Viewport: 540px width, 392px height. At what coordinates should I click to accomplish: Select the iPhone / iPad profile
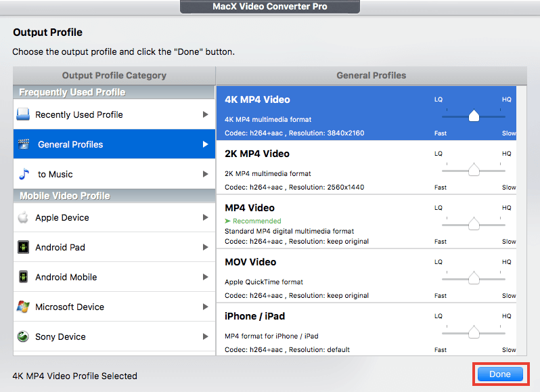coord(367,330)
